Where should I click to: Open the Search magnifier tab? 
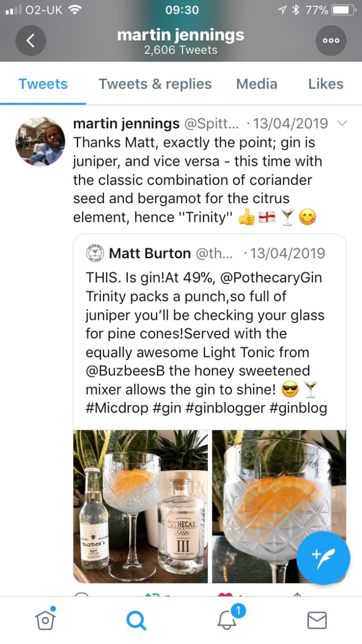pos(136,620)
